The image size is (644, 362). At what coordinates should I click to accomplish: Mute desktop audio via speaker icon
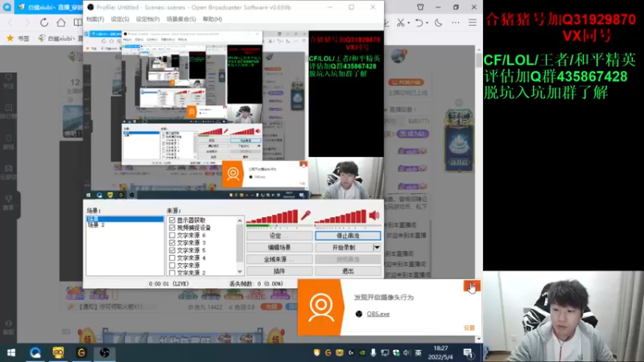[x=374, y=215]
